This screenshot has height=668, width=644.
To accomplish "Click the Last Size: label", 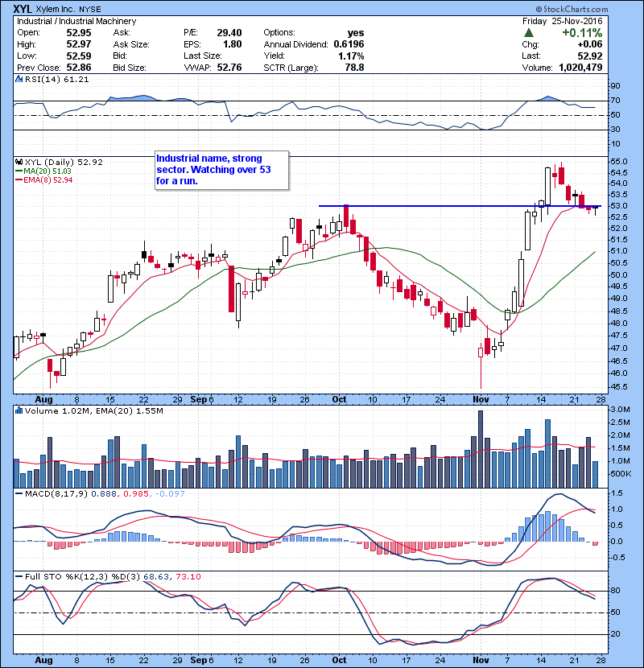I will (x=202, y=56).
